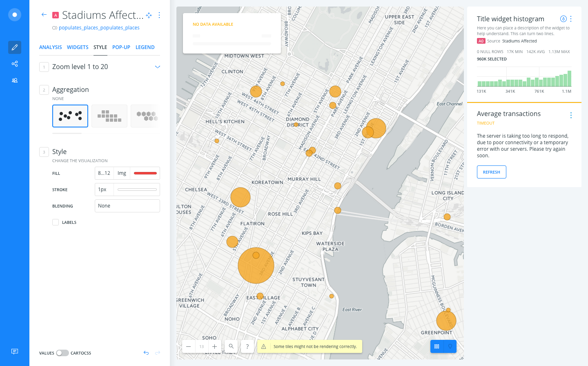This screenshot has width=588, height=366.
Task: Select the hexbins aggregation option
Action: pos(145,116)
